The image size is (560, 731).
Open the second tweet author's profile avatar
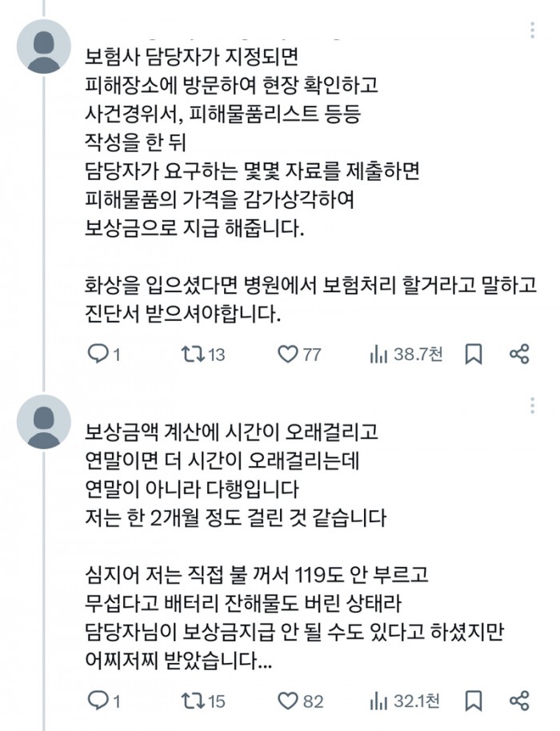coord(44,422)
